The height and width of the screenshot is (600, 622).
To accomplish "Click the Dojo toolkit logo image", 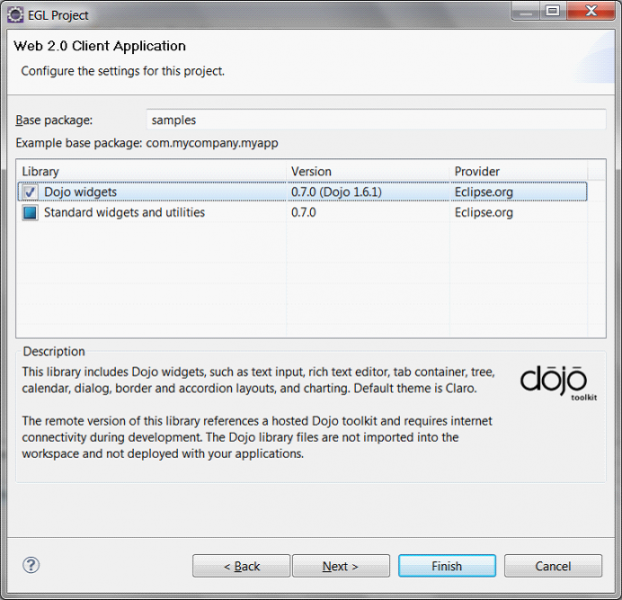I will click(x=559, y=382).
